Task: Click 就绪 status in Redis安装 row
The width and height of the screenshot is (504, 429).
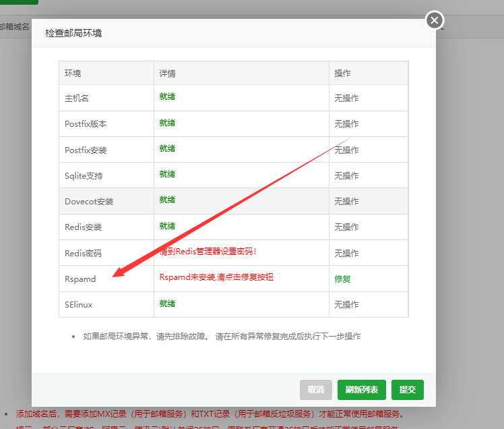Action: (x=168, y=225)
